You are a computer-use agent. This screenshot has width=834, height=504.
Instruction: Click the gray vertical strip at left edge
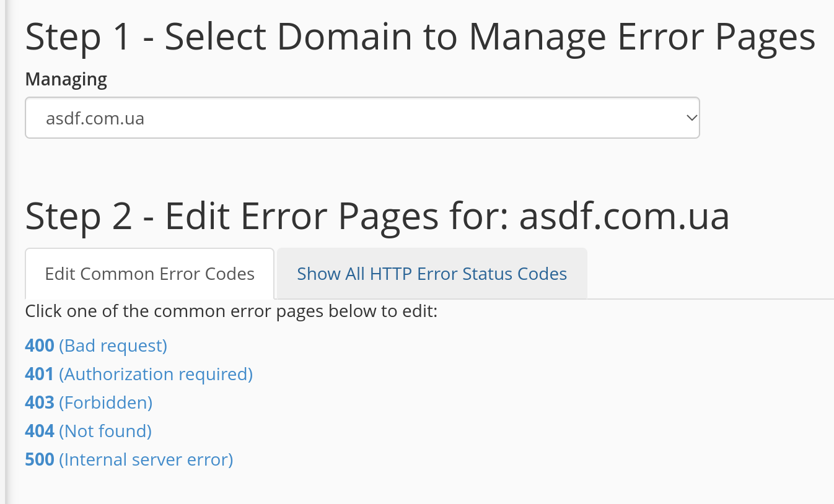coord(4,248)
